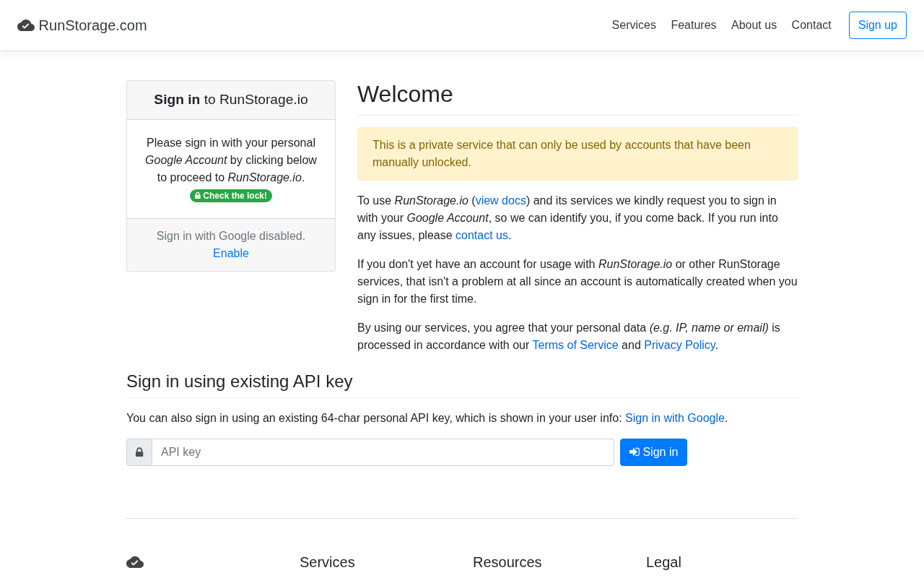Go to the About us page

coord(754,25)
